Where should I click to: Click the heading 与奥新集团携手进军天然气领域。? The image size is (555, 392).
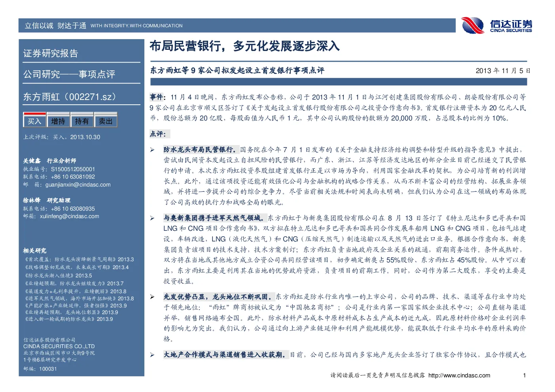click(x=215, y=218)
